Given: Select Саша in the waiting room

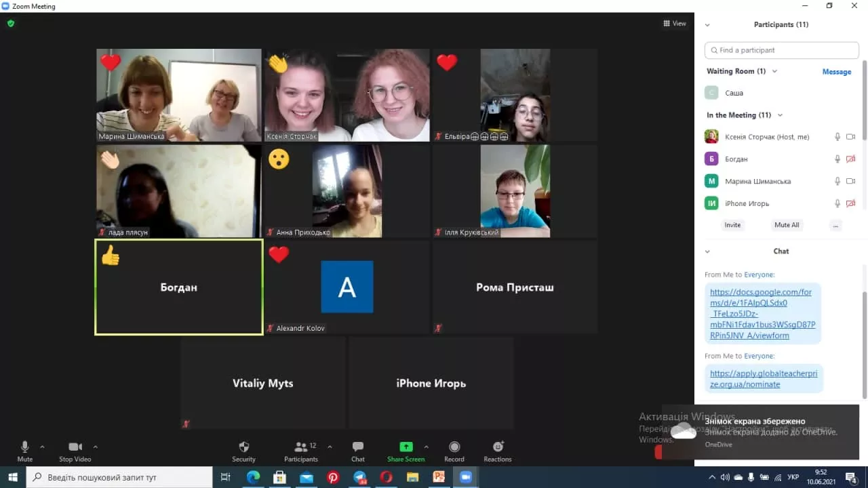Looking at the screenshot, I should pos(781,93).
